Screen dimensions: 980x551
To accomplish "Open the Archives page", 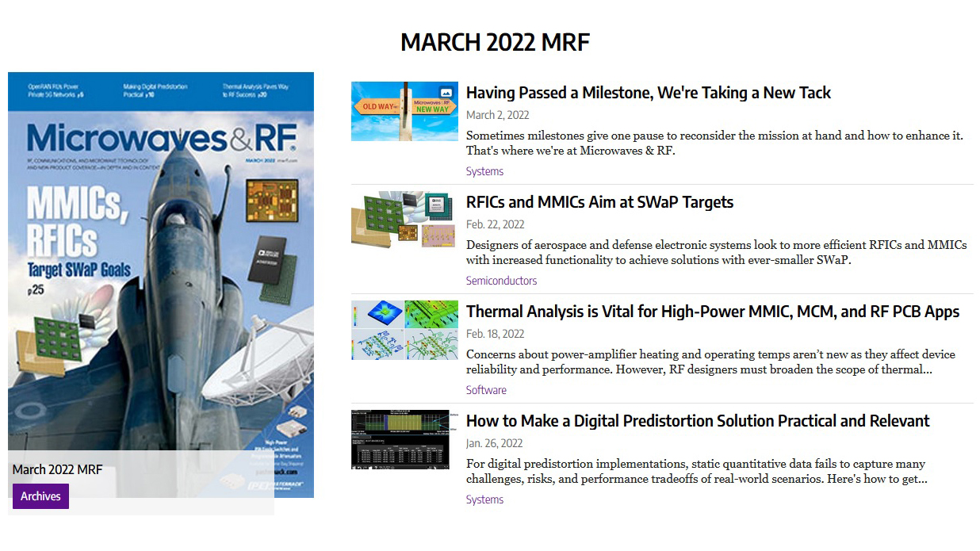I will 40,496.
